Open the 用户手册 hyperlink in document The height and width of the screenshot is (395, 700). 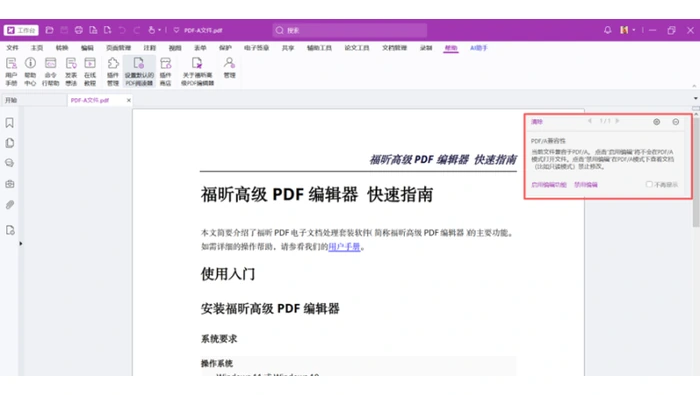coord(344,246)
